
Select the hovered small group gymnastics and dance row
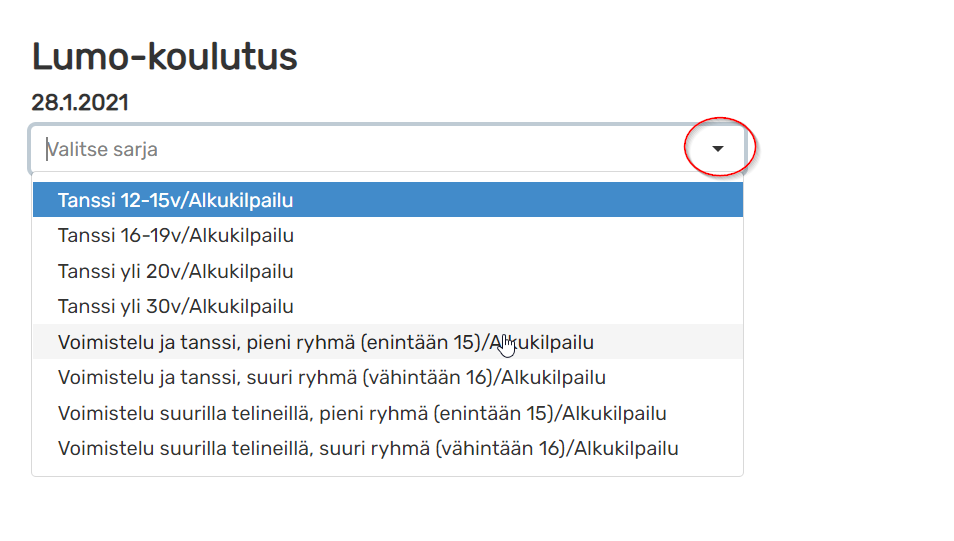[x=388, y=342]
